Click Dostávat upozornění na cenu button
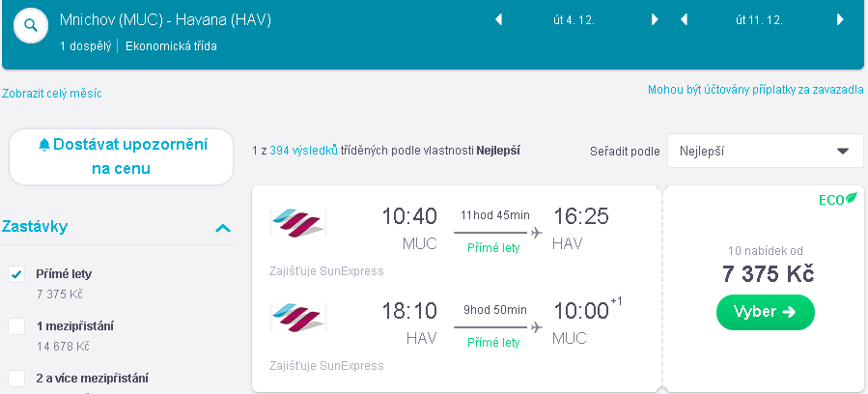The width and height of the screenshot is (868, 394). [x=122, y=156]
